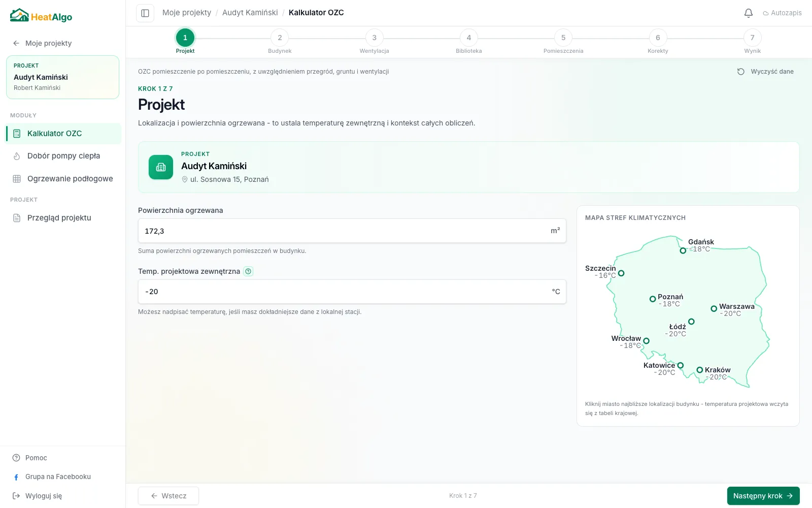Select Poznań marker on climate map
Image resolution: width=812 pixels, height=508 pixels.
point(653,299)
